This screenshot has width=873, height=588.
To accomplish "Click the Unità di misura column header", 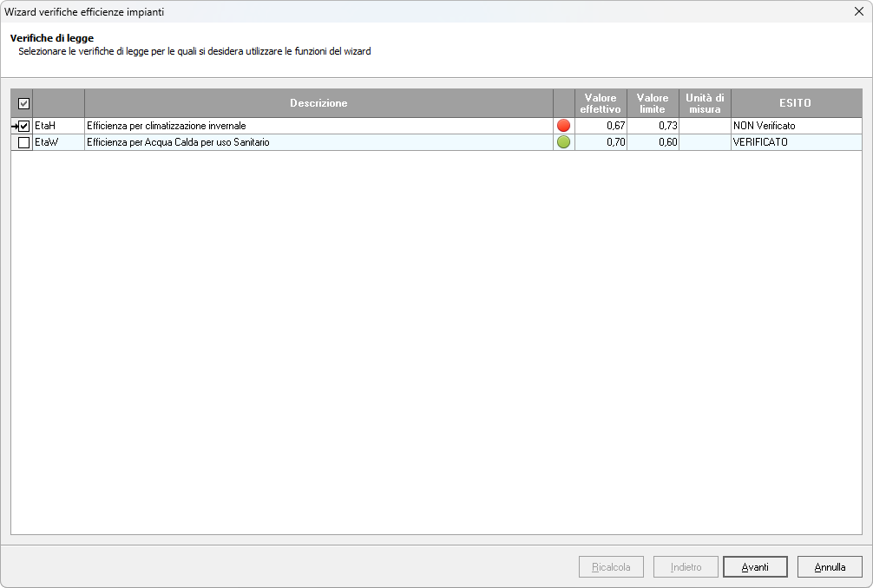I will tap(705, 103).
